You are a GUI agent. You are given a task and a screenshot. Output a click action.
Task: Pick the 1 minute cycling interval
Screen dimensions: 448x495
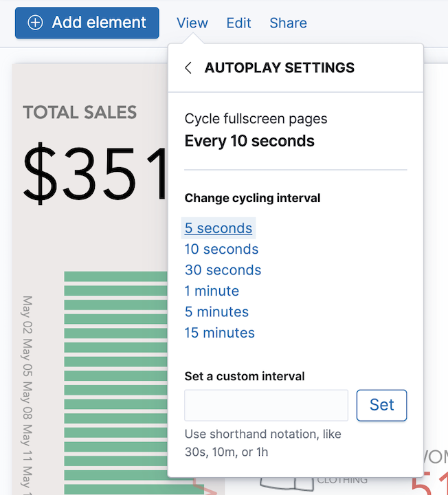(x=212, y=291)
